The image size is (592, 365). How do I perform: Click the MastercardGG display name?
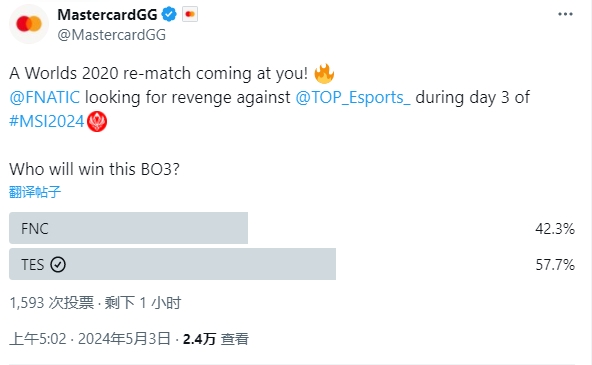tap(107, 15)
